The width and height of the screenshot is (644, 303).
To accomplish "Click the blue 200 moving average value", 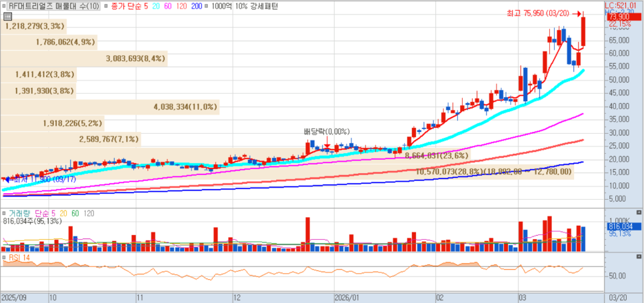I will tap(197, 7).
